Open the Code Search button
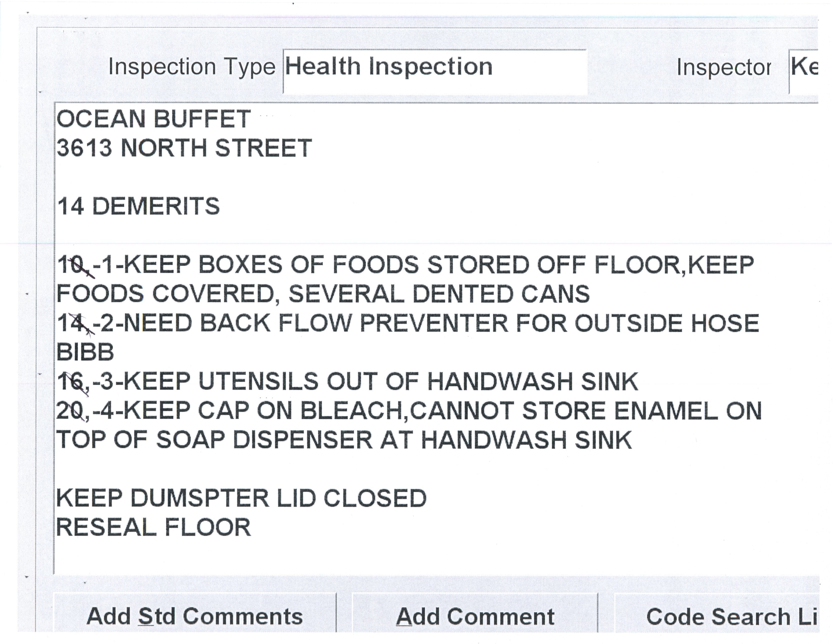 click(x=717, y=616)
